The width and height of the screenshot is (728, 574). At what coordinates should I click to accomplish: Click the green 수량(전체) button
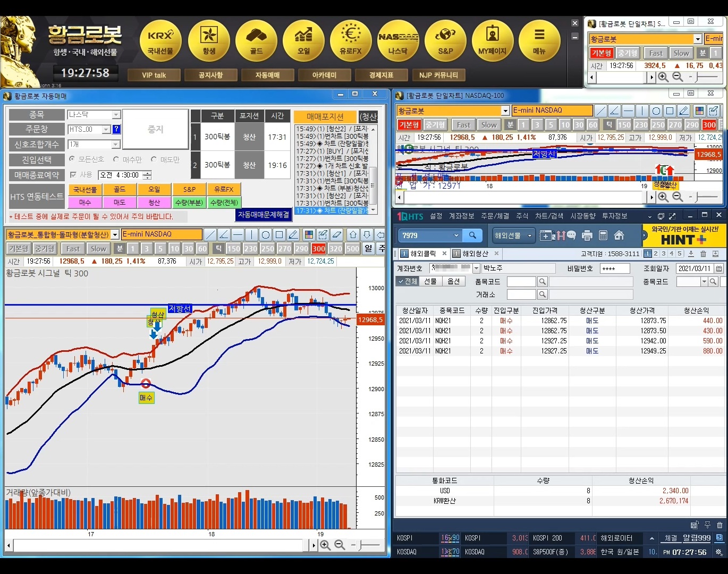(224, 202)
